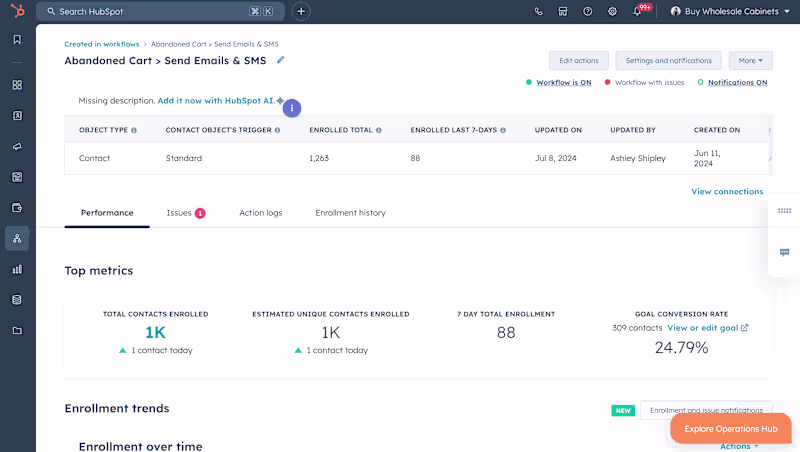Open the settings gear in top bar
This screenshot has height=452, width=800.
[x=612, y=12]
